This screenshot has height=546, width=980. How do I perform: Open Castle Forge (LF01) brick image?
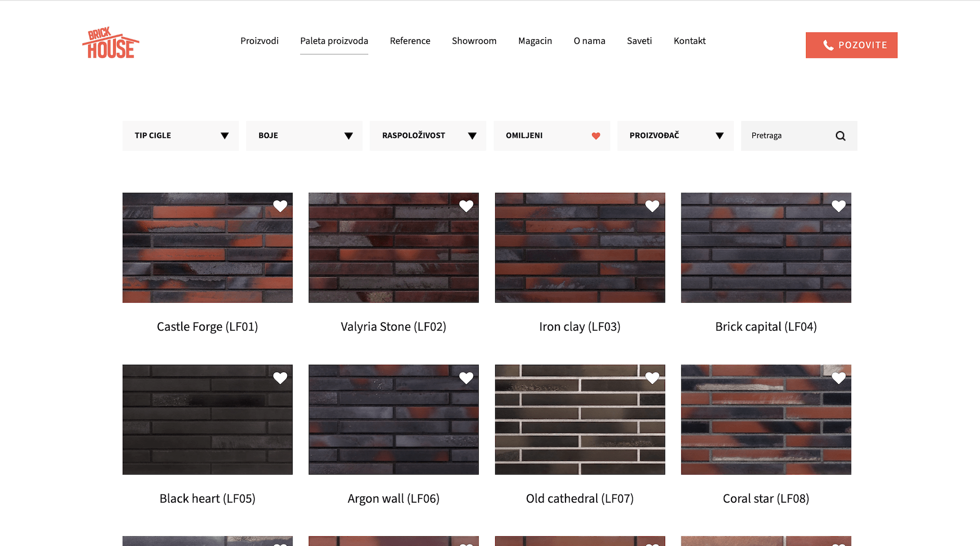pos(208,247)
